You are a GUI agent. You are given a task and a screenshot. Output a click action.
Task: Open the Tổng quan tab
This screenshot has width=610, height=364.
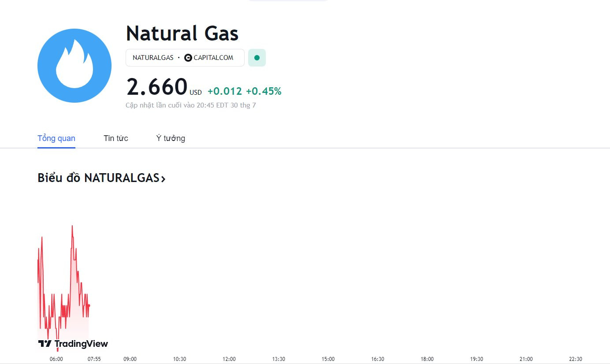coord(56,138)
